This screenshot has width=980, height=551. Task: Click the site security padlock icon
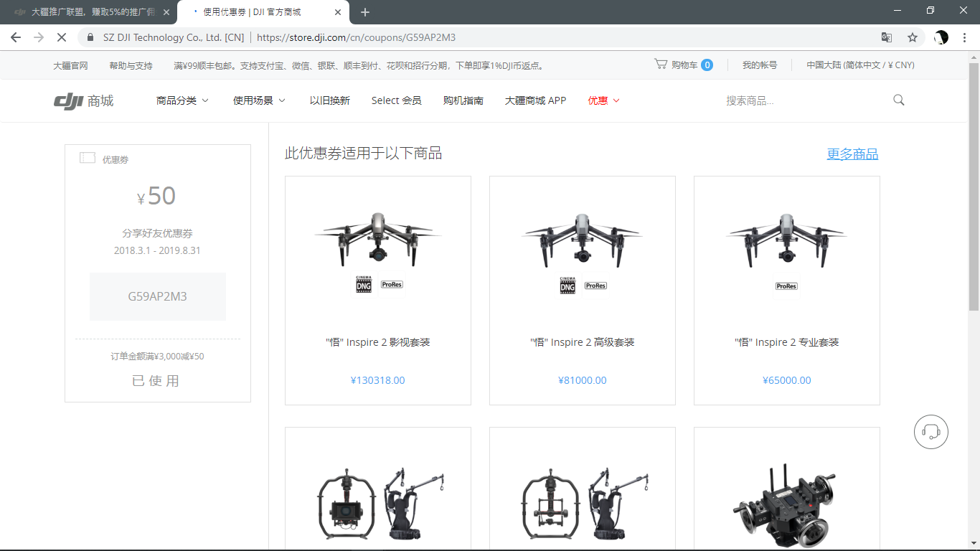(x=90, y=37)
